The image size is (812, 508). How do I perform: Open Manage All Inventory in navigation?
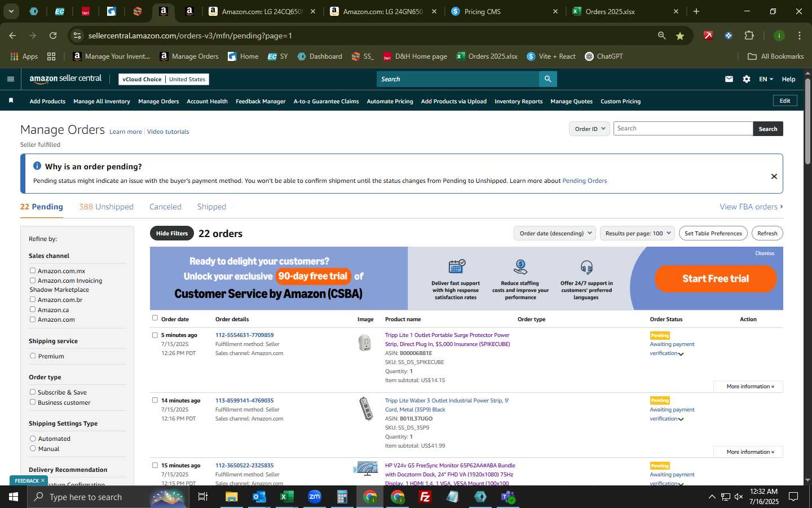click(x=101, y=102)
